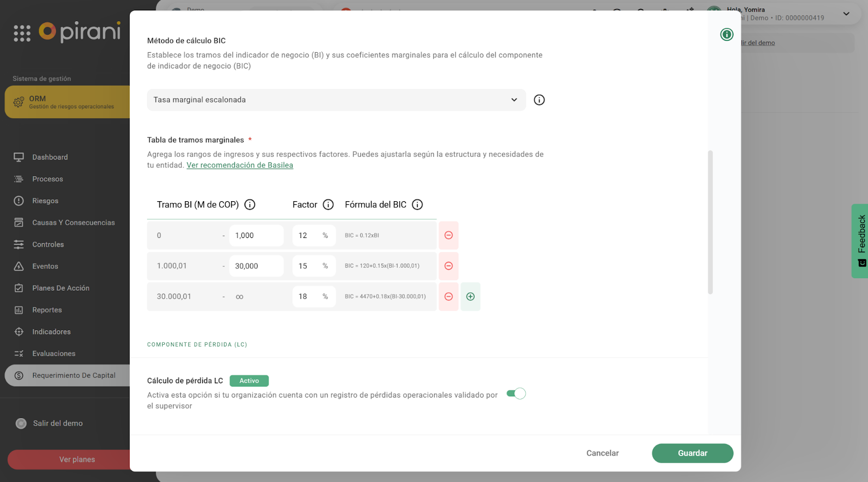Click the green info icon at top right
This screenshot has height=482, width=868.
click(x=726, y=35)
